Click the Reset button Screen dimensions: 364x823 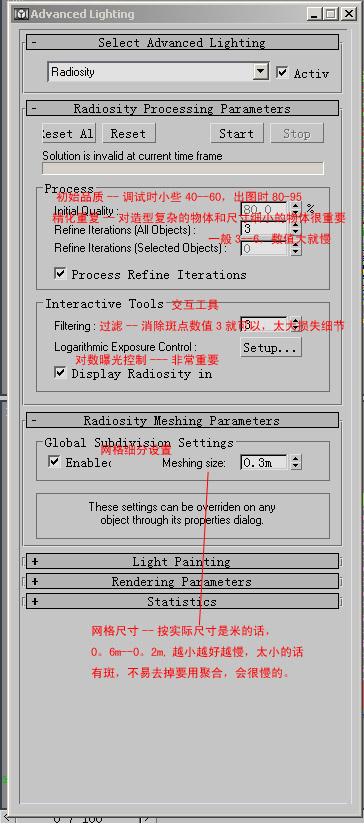tap(129, 133)
